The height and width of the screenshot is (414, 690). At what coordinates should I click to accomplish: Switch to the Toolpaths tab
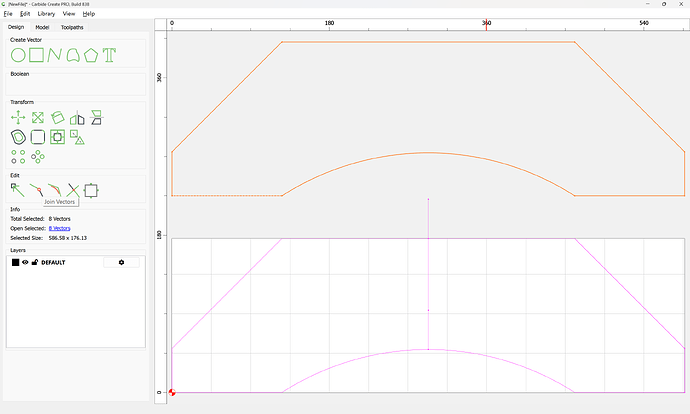[x=71, y=27]
